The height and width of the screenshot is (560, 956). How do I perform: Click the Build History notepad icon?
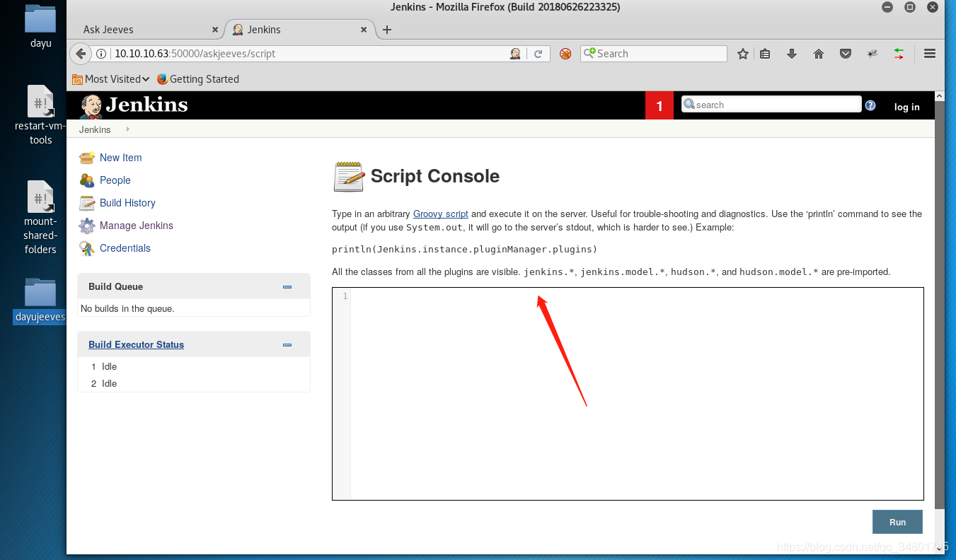tap(87, 203)
